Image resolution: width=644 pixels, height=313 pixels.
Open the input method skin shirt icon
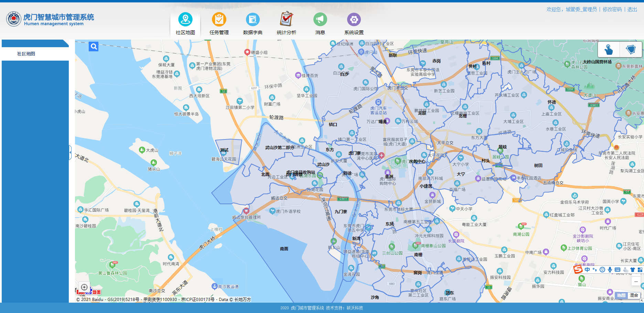pyautogui.click(x=633, y=270)
